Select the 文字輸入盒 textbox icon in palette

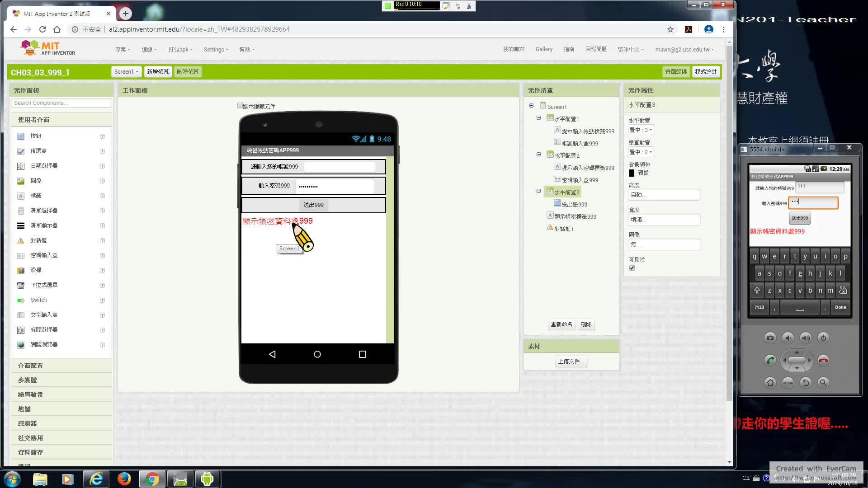click(x=21, y=315)
